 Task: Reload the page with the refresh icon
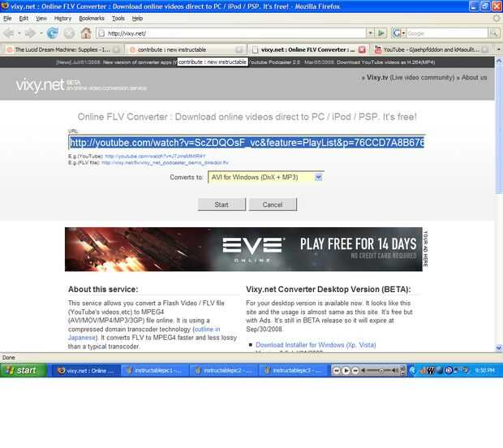(x=52, y=33)
